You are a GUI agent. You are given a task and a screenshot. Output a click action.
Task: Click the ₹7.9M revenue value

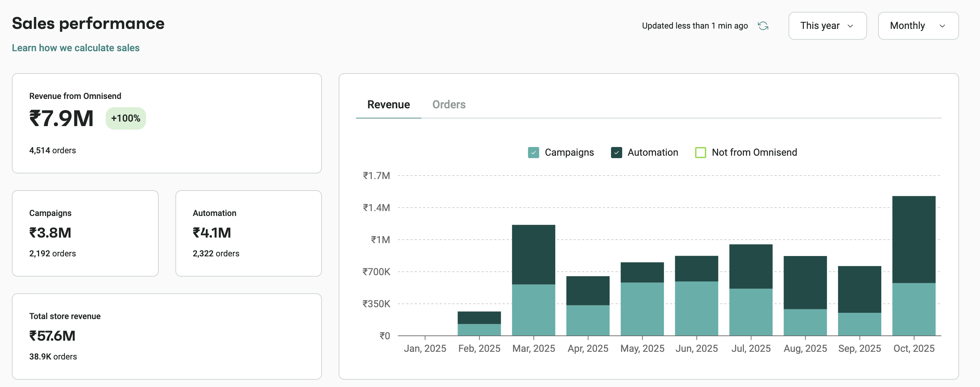click(61, 118)
